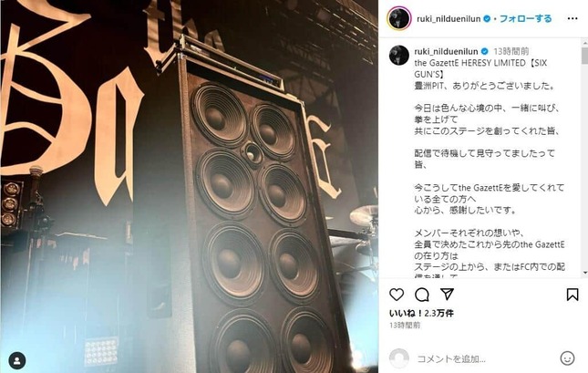Click the caption author avatar
Image resolution: width=588 pixels, height=373 pixels.
pos(399,55)
